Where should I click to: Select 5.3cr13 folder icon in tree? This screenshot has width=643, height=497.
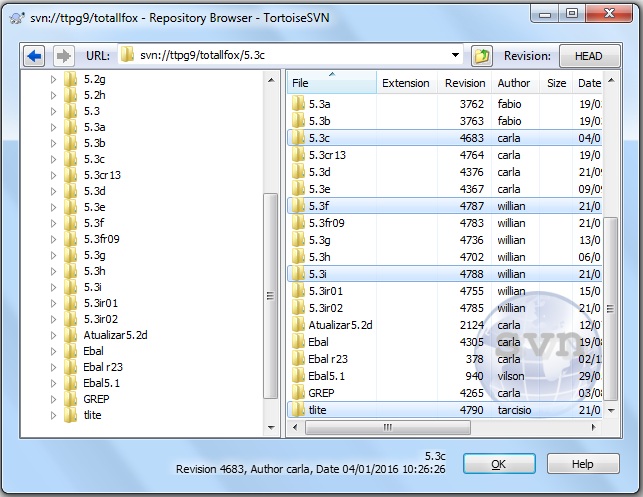tap(71, 175)
